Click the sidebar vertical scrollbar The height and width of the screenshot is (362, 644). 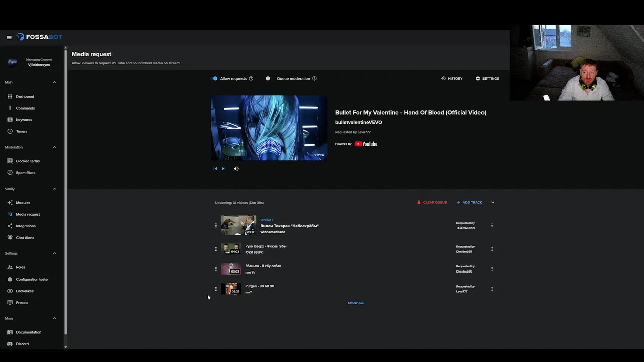point(65,191)
